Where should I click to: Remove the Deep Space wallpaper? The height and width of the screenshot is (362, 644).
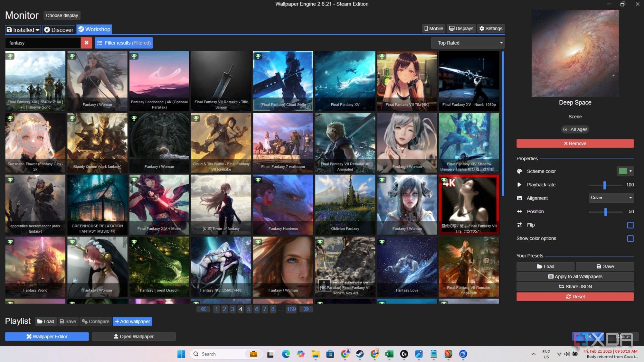coord(575,143)
